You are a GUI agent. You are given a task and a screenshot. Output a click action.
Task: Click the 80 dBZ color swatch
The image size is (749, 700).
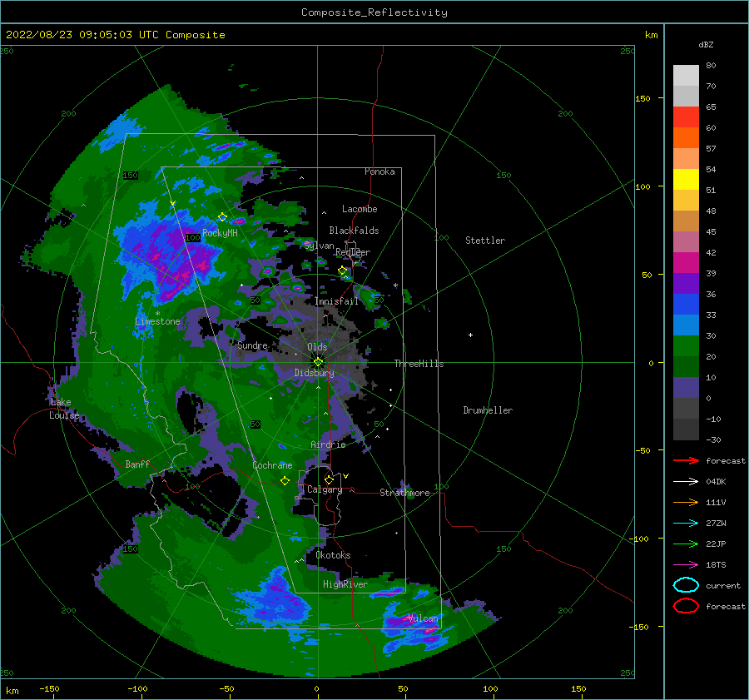click(x=686, y=75)
